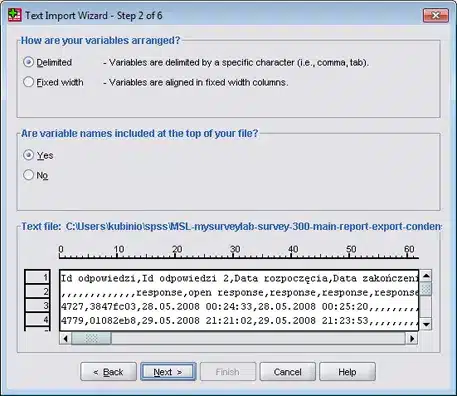Viewport: 457px width, 396px height.
Task: Click the preview vertical scroll up arrow
Action: [426, 276]
